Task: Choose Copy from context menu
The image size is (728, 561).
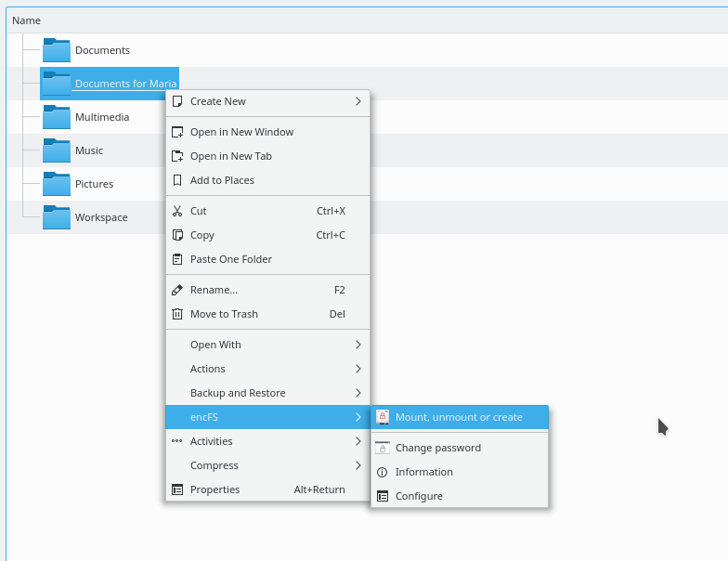Action: pos(267,235)
